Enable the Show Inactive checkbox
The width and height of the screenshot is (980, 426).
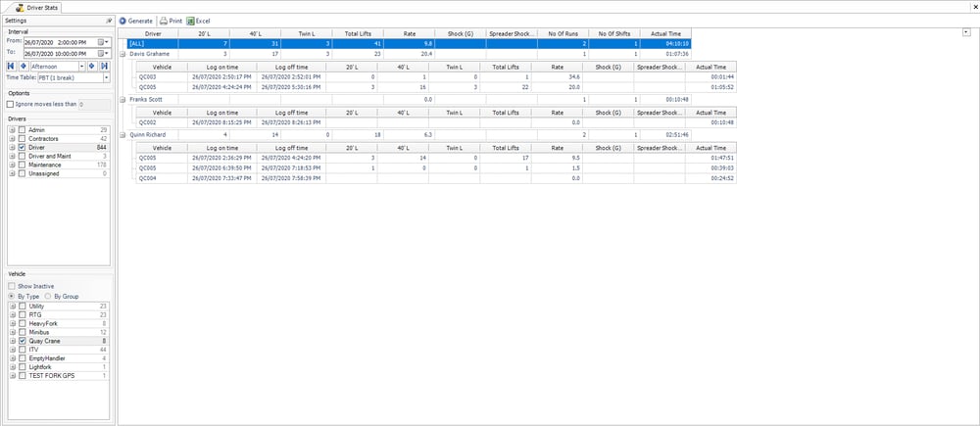[x=12, y=286]
